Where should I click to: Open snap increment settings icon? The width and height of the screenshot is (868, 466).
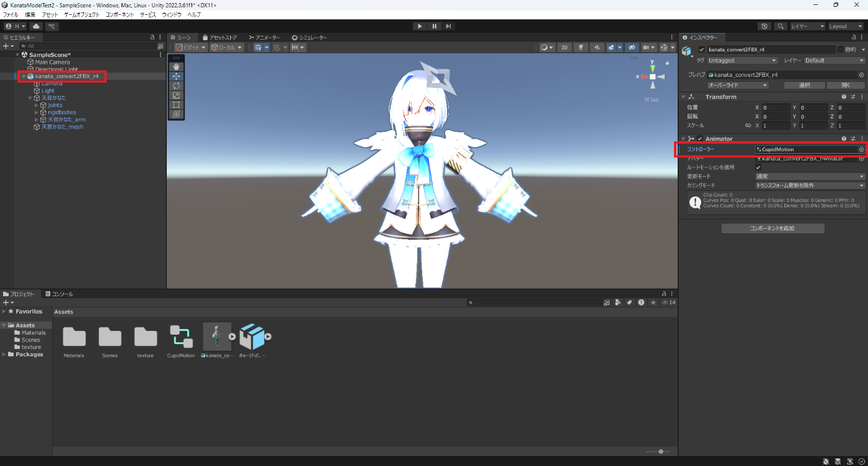tap(298, 47)
